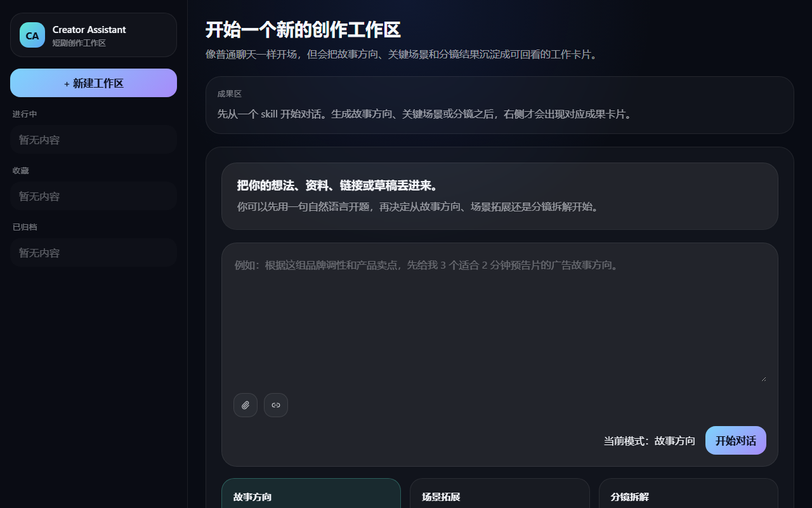The image size is (812, 508).
Task: Click the 成果区 label
Action: click(230, 94)
